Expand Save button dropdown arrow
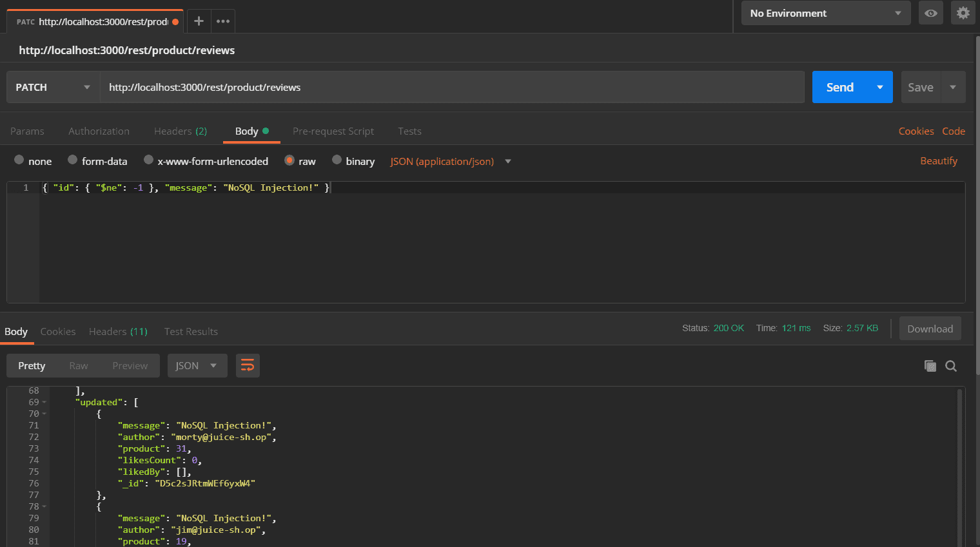This screenshot has height=547, width=980. point(953,87)
